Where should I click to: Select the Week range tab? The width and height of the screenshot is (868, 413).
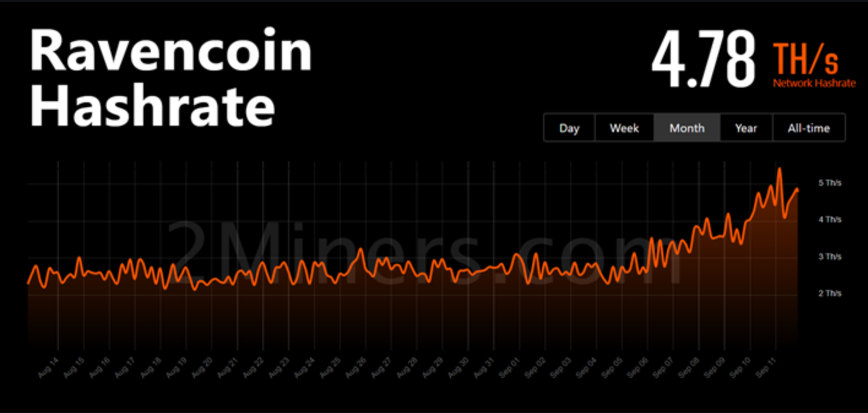[624, 128]
